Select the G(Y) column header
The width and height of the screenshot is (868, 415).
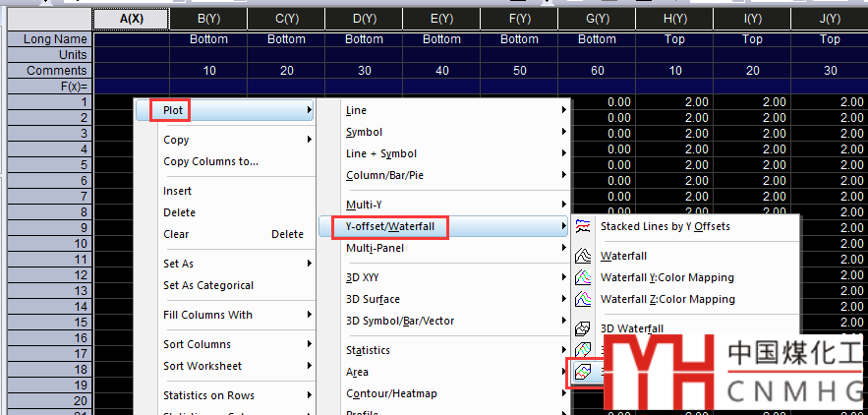(x=597, y=19)
